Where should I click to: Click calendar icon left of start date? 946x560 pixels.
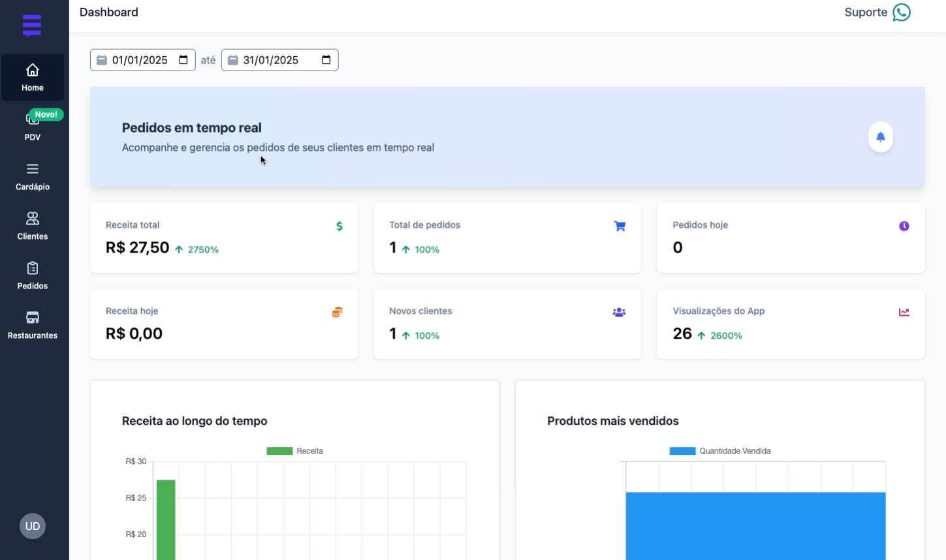[102, 60]
